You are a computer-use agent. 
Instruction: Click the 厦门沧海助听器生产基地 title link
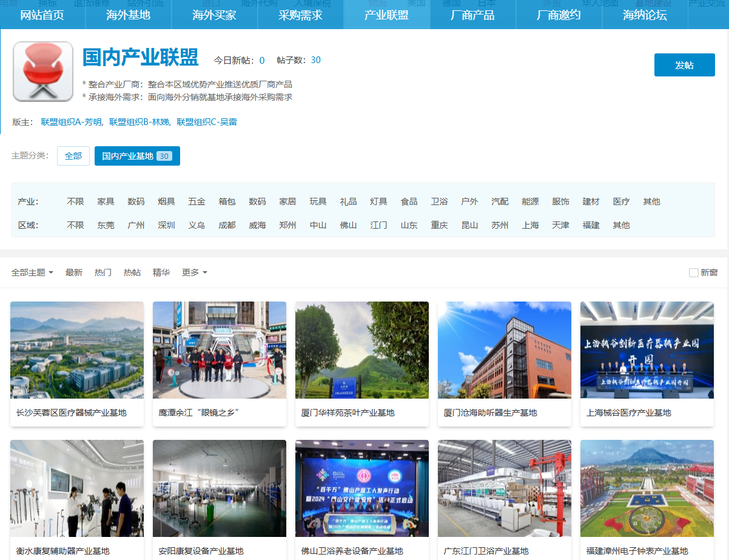tap(490, 413)
